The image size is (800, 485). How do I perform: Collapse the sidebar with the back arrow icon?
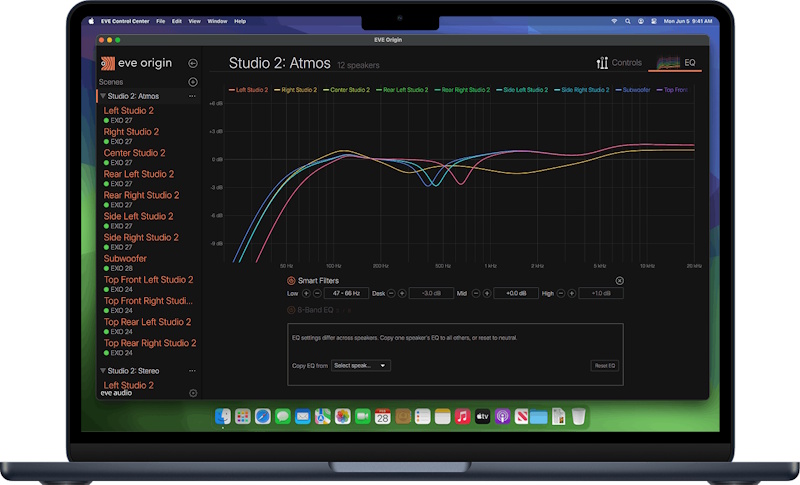click(x=193, y=63)
